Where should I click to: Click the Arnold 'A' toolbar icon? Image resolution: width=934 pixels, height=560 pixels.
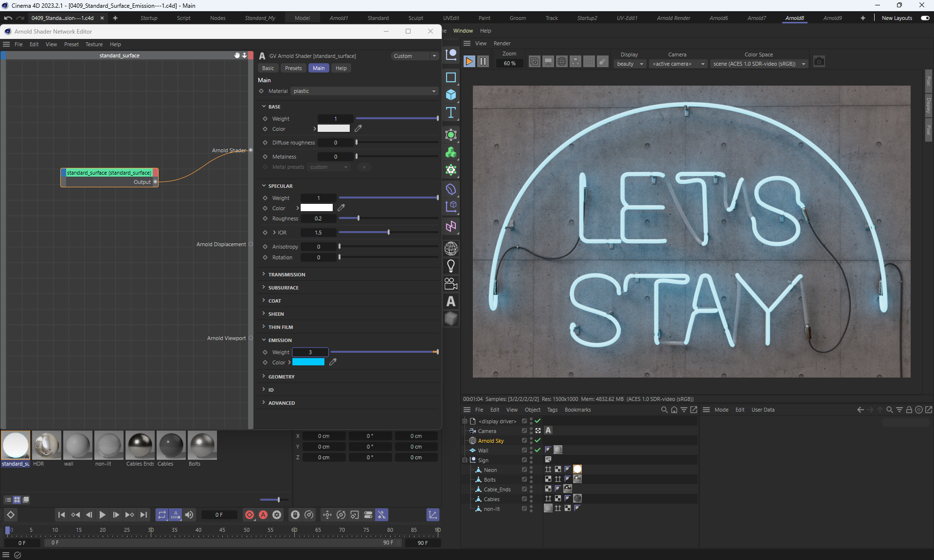451,302
